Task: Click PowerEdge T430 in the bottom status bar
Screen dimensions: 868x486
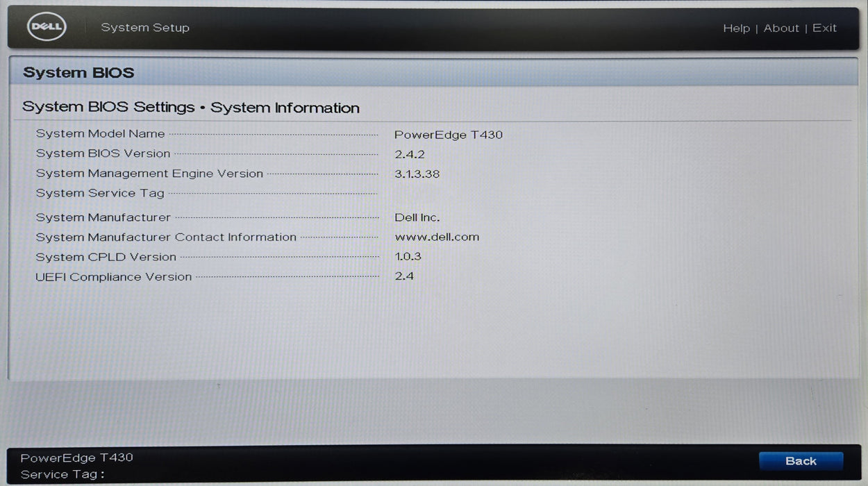Action: pos(76,458)
